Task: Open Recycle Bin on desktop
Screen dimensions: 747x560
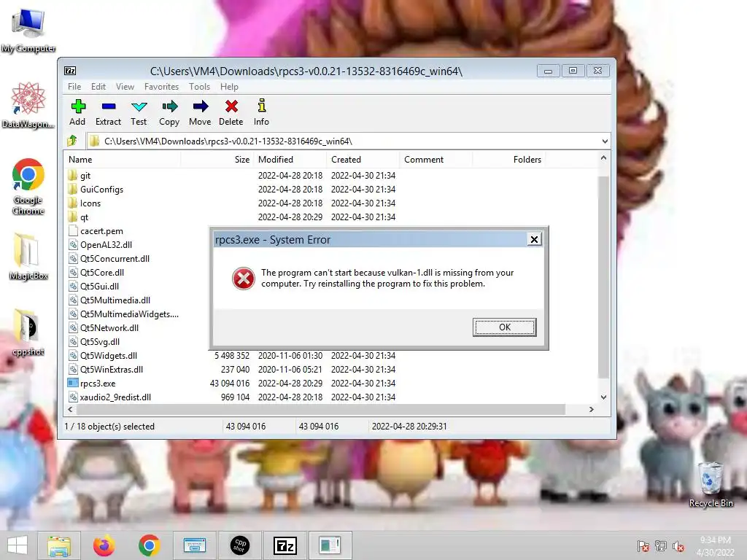Action: 711,485
